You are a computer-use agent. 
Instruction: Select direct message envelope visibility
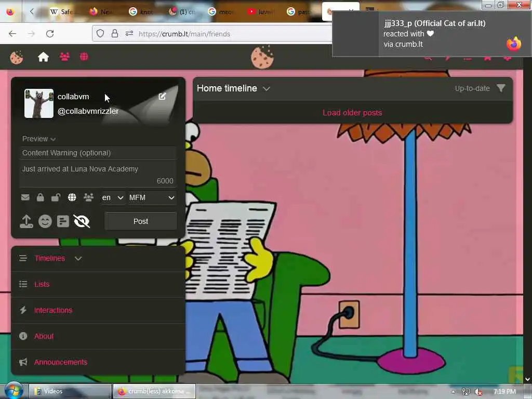point(25,197)
